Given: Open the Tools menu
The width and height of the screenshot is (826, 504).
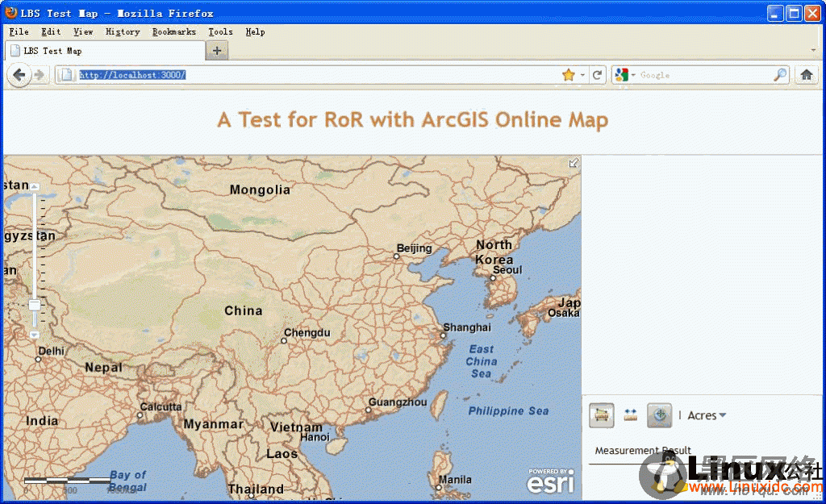Looking at the screenshot, I should 220,32.
